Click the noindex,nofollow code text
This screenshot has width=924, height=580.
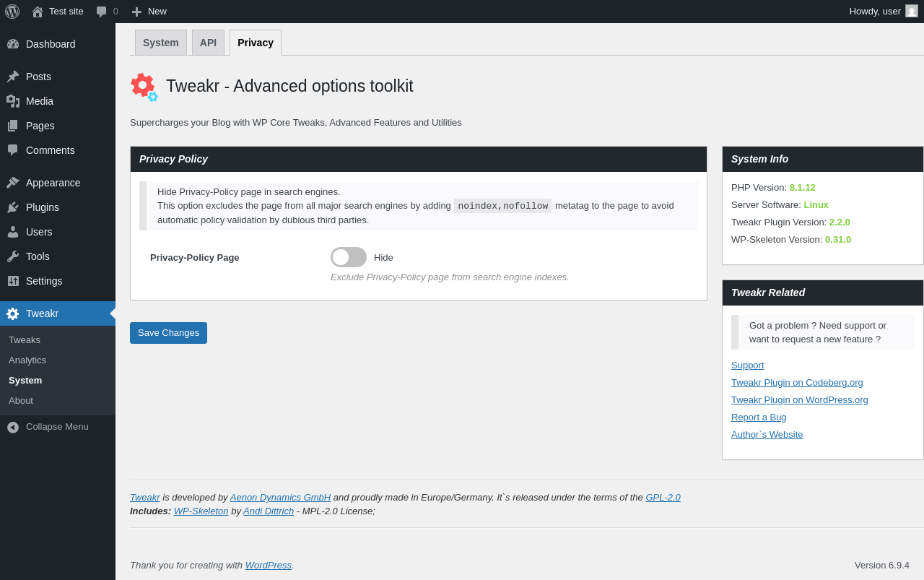[x=502, y=206]
